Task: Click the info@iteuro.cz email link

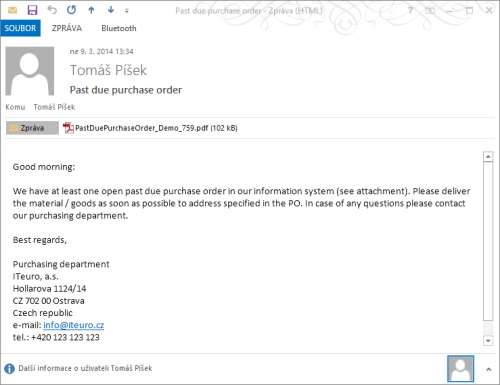Action: pos(74,325)
